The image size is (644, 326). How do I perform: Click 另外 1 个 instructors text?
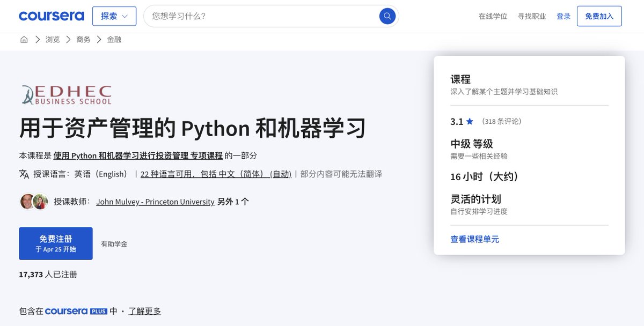pos(233,202)
